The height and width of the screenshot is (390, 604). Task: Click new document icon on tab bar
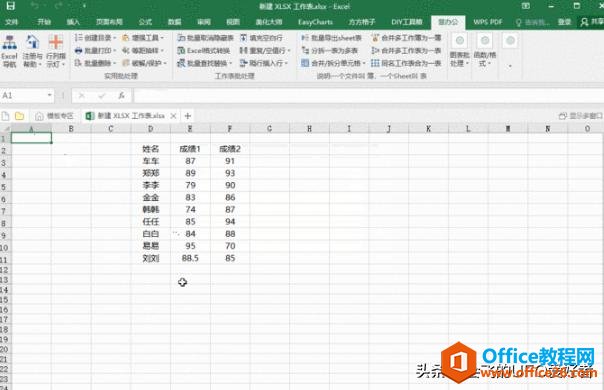click(x=5, y=116)
